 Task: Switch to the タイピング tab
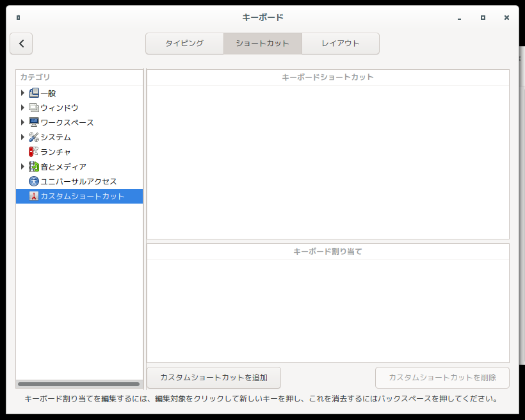coord(184,44)
